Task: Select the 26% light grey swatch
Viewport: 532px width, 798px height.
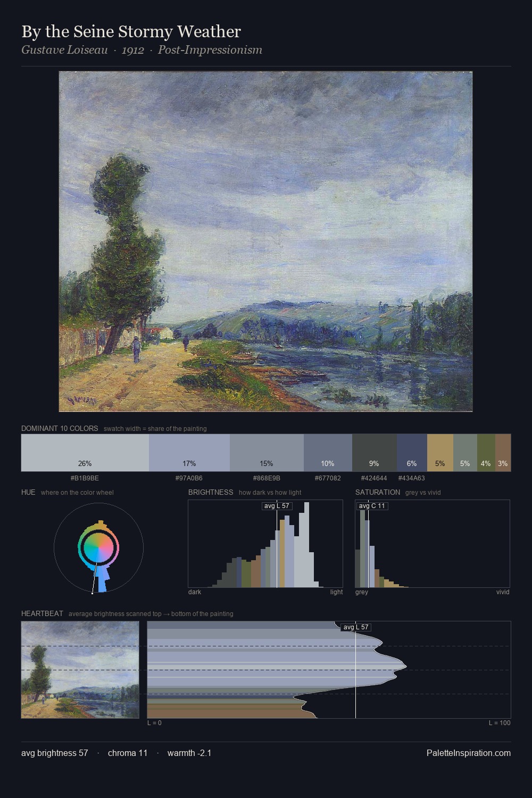Action: (85, 453)
